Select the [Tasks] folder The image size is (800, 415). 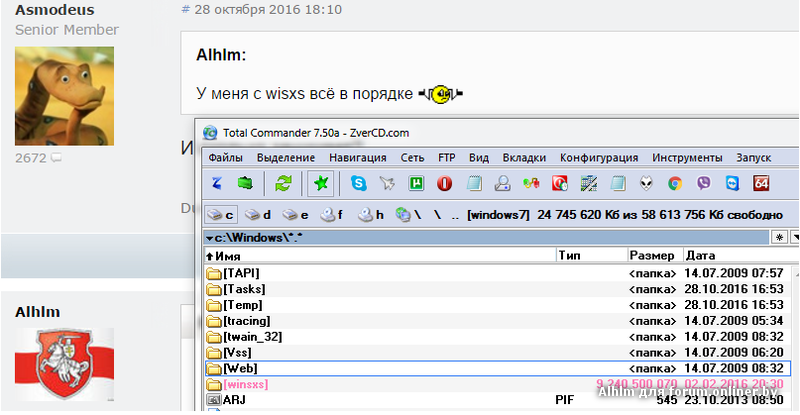pyautogui.click(x=497, y=289)
